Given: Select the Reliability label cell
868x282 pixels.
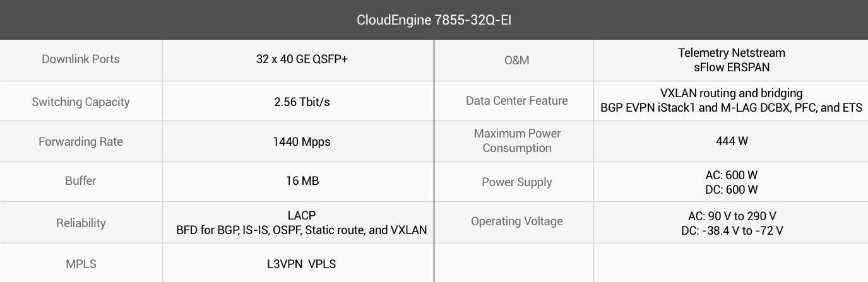Looking at the screenshot, I should (x=81, y=222).
